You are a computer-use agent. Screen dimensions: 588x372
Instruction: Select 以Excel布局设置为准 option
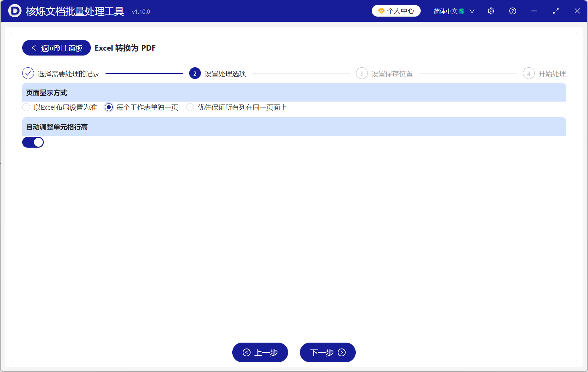pyautogui.click(x=26, y=107)
